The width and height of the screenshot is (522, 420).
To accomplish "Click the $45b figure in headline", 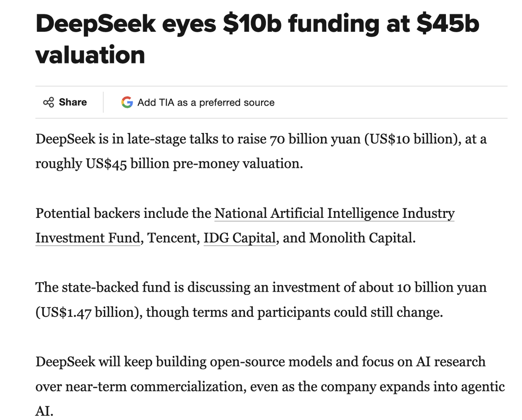I will coord(448,23).
